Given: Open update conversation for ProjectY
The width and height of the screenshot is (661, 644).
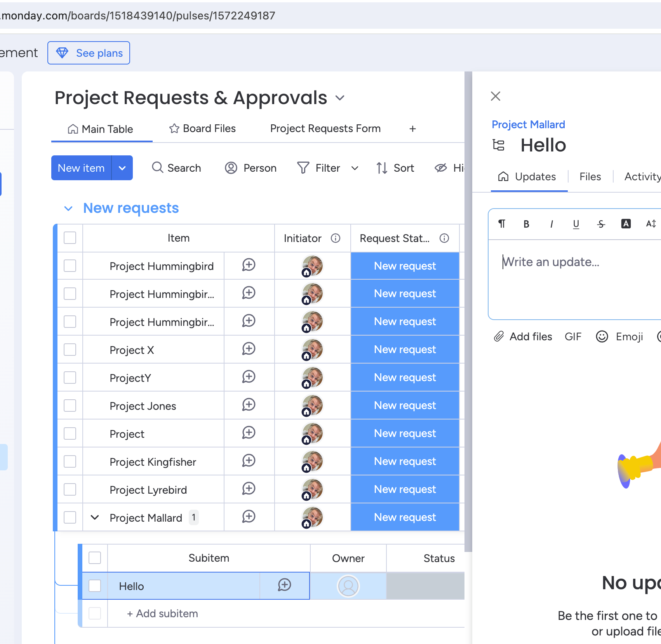Looking at the screenshot, I should point(249,378).
